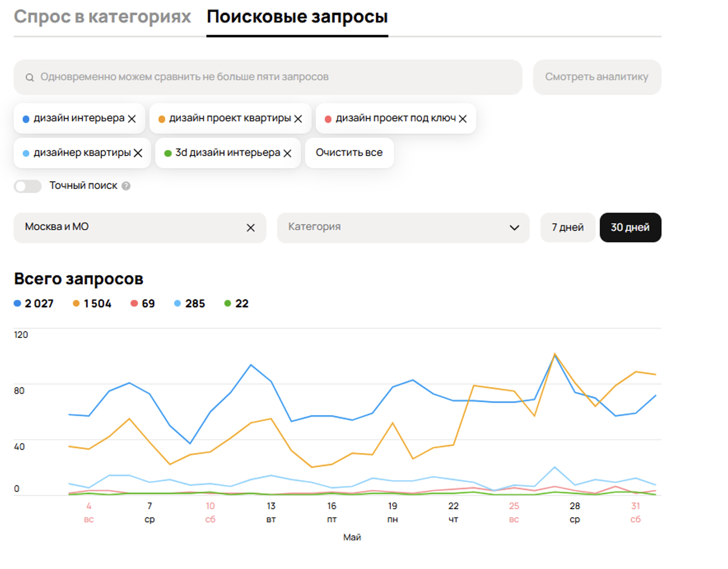
Task: Click the blue legend dot for 2 027
Action: click(x=18, y=304)
